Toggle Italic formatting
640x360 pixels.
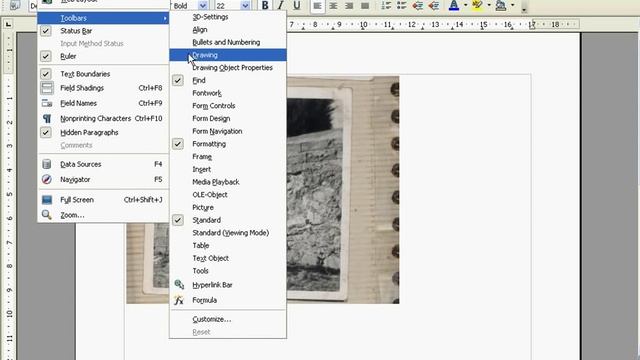pyautogui.click(x=280, y=6)
